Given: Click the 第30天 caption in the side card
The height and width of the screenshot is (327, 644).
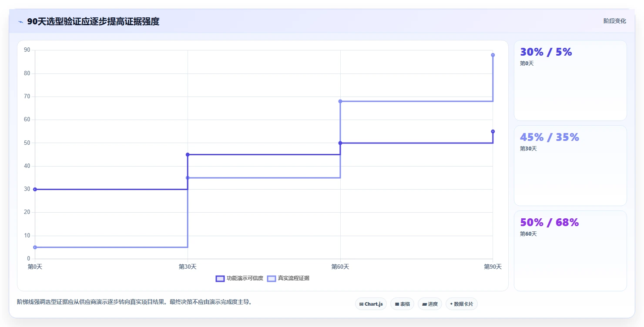Looking at the screenshot, I should (x=528, y=149).
